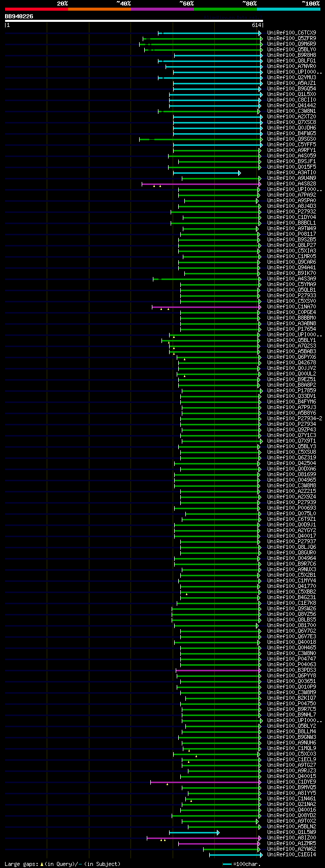Open the UniRef100_Q2VMU3 hit
The width and height of the screenshot is (325, 868).
click(x=291, y=78)
